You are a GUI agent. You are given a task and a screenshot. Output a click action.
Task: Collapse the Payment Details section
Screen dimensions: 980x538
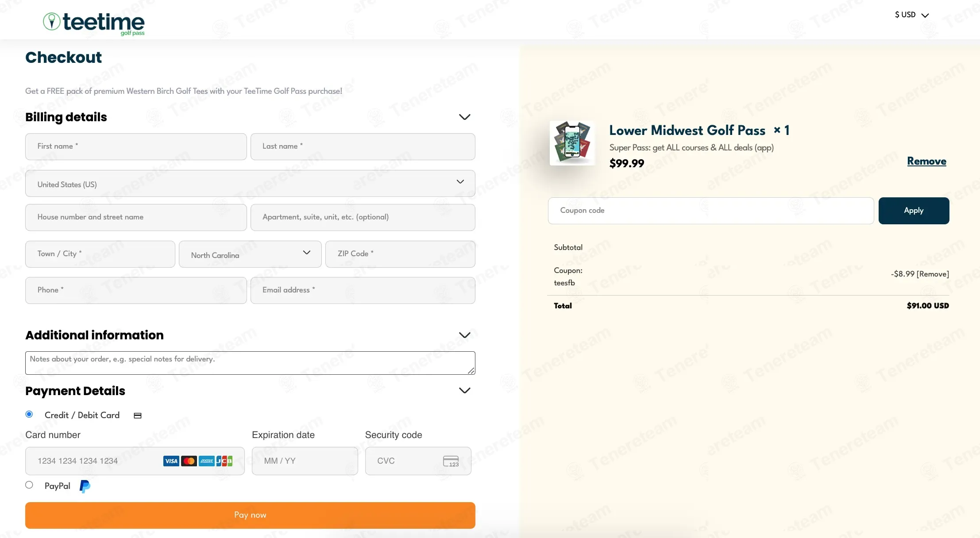[x=464, y=391]
